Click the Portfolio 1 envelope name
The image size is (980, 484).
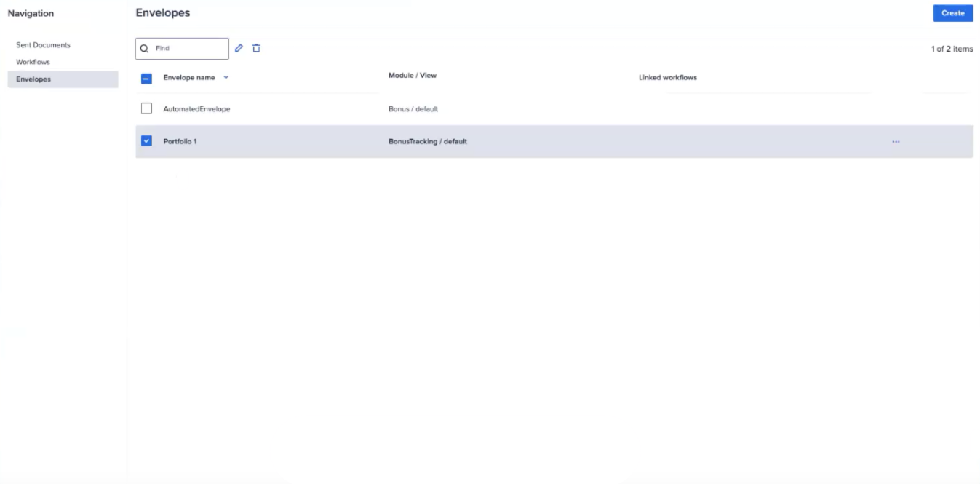180,141
